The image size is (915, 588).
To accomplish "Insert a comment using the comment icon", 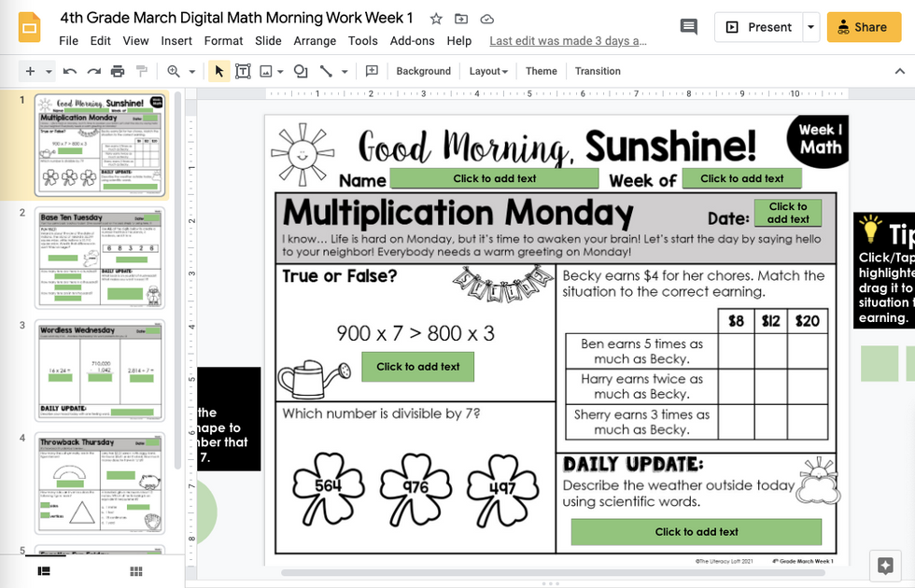I will (x=373, y=71).
